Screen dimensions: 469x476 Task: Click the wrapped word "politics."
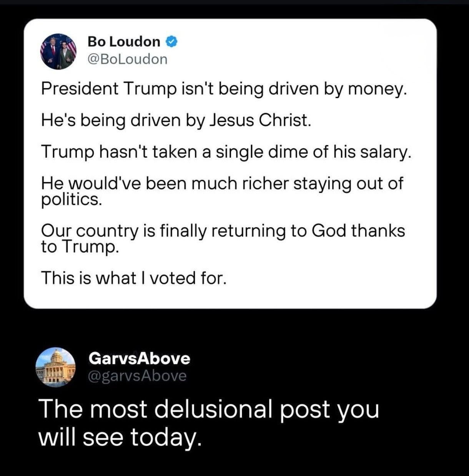[72, 200]
